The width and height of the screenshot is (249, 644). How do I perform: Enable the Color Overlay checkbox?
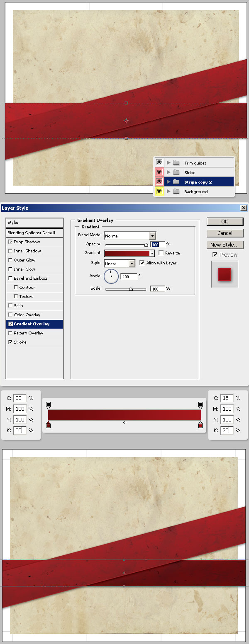click(10, 315)
